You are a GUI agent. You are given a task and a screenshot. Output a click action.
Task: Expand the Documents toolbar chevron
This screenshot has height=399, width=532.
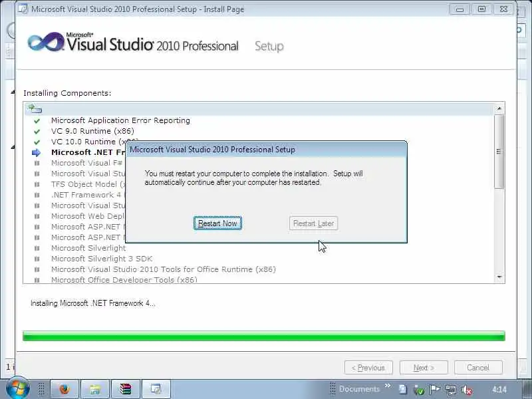pyautogui.click(x=388, y=386)
